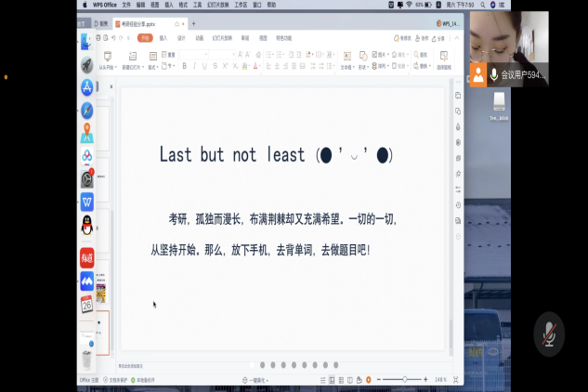588x392 pixels.
Task: Open the font name combo box
Action: pos(194,55)
